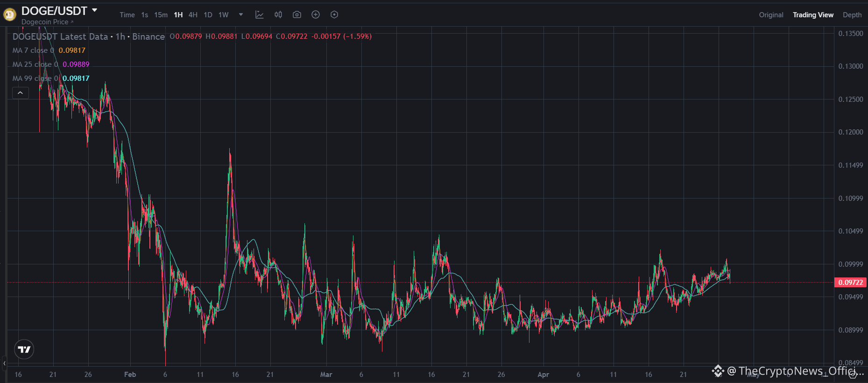Click the Mar label on the time axis
This screenshot has height=383, width=868.
point(326,375)
